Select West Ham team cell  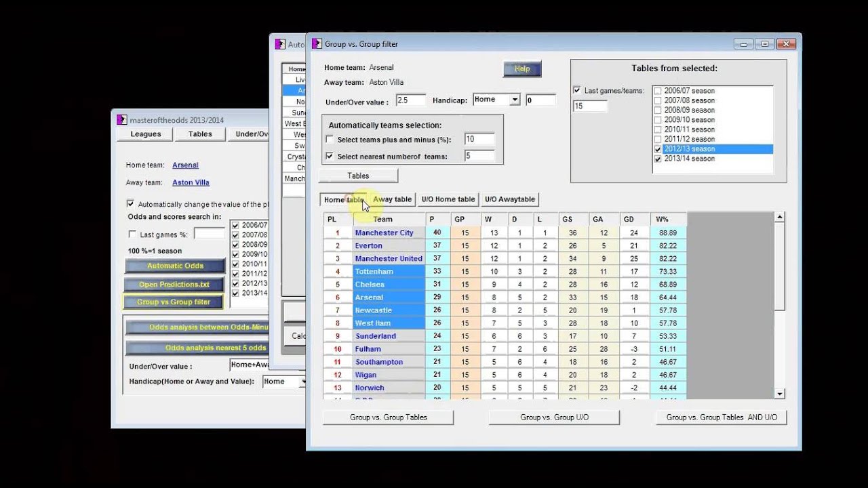coord(389,323)
